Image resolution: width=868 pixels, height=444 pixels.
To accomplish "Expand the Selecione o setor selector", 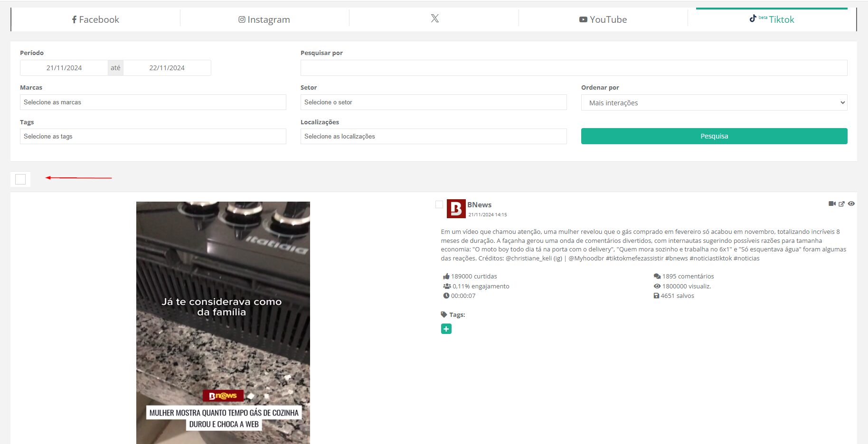I will click(433, 102).
